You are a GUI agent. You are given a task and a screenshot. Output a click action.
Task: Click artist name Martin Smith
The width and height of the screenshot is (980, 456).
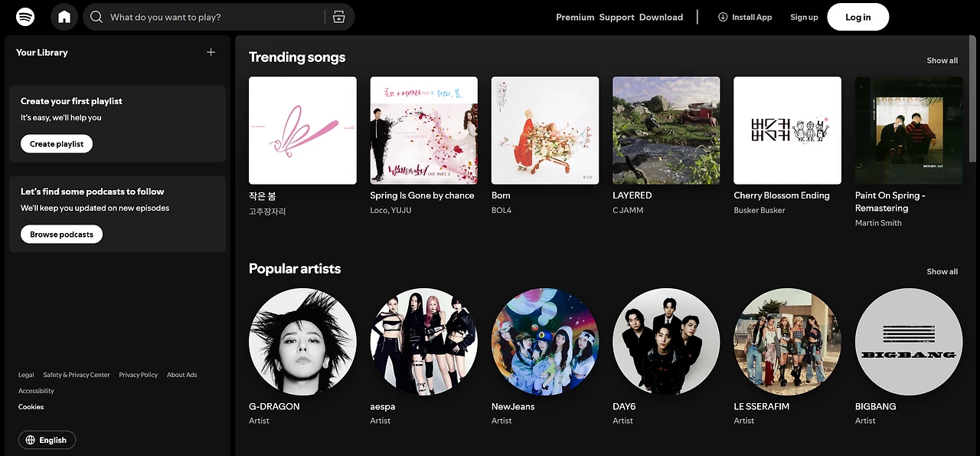(878, 223)
